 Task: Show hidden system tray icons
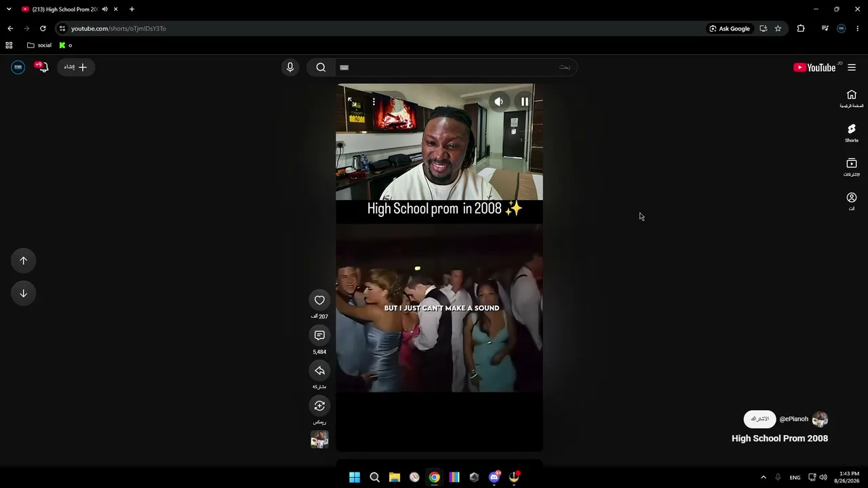click(x=763, y=477)
